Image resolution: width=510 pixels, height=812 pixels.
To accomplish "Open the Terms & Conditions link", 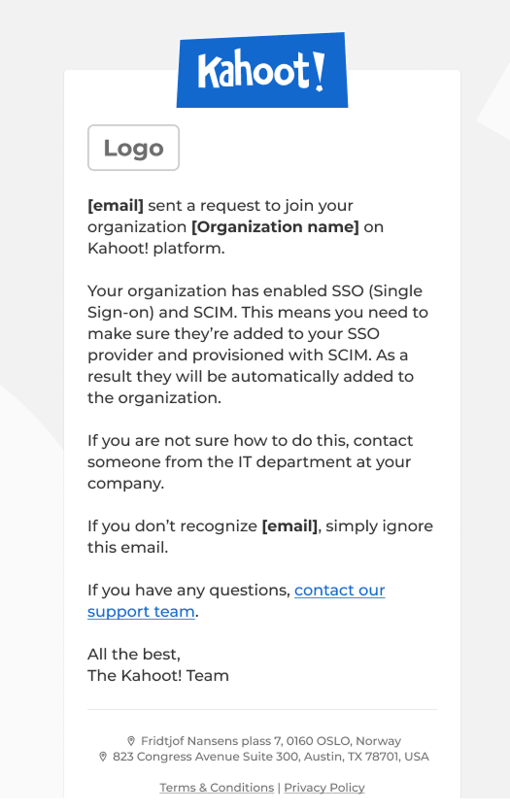I will [217, 788].
